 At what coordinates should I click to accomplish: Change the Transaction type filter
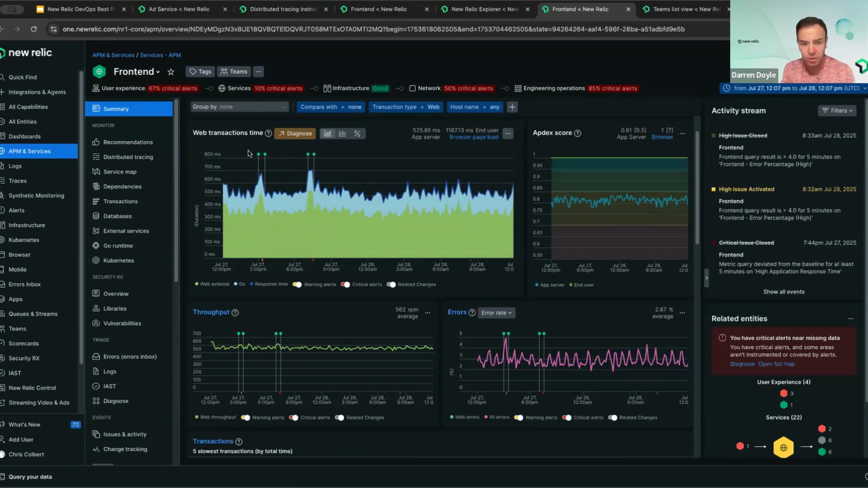406,107
